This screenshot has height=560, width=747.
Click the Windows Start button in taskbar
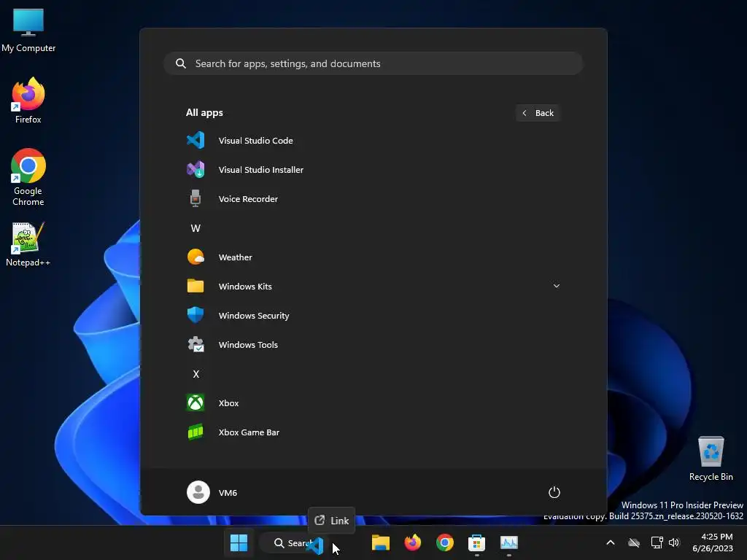pyautogui.click(x=239, y=542)
